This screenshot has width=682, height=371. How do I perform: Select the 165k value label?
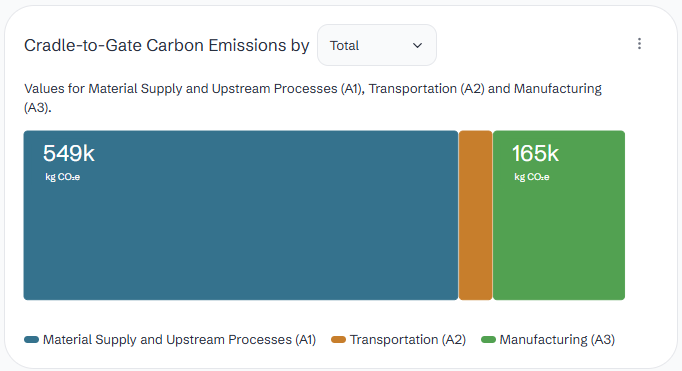535,153
